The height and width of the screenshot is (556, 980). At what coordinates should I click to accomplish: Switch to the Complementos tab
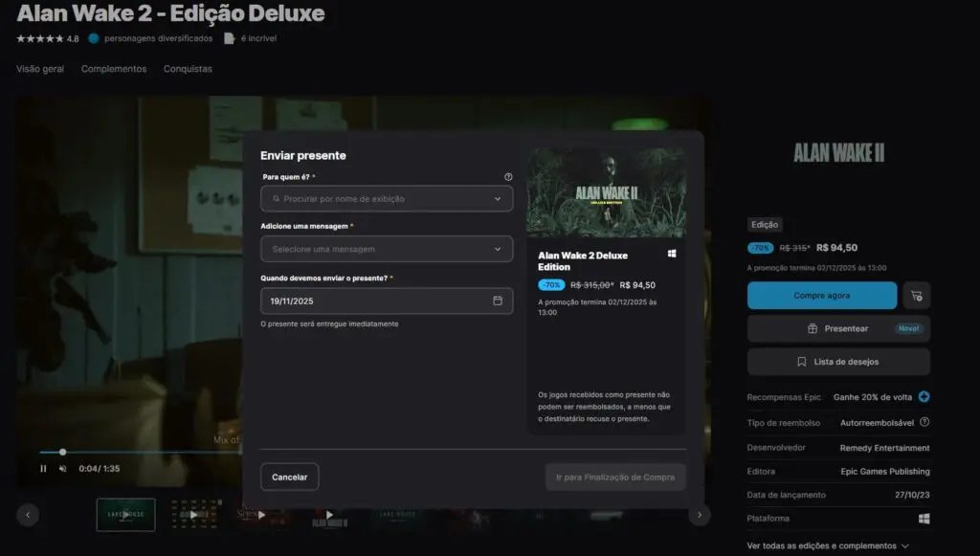(114, 69)
